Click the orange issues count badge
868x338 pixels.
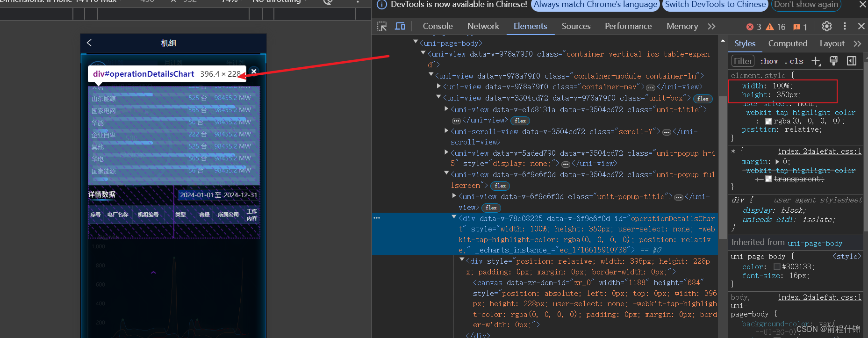pos(800,27)
